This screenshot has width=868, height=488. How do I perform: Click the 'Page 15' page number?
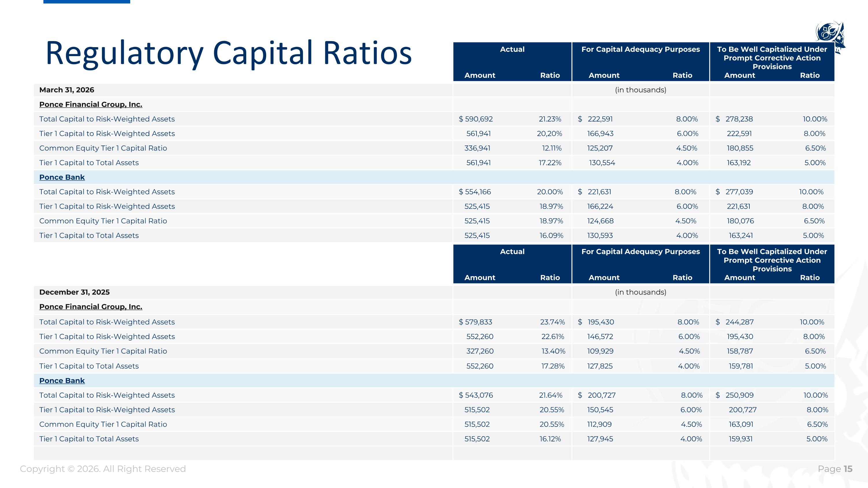[835, 469]
